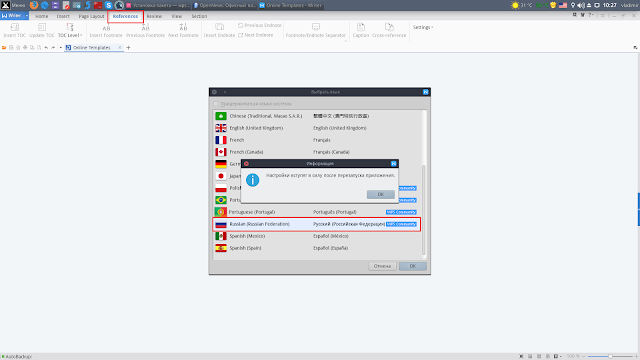Click the redo arrow in quick-access bar
640x360 pixels.
pos(53,48)
